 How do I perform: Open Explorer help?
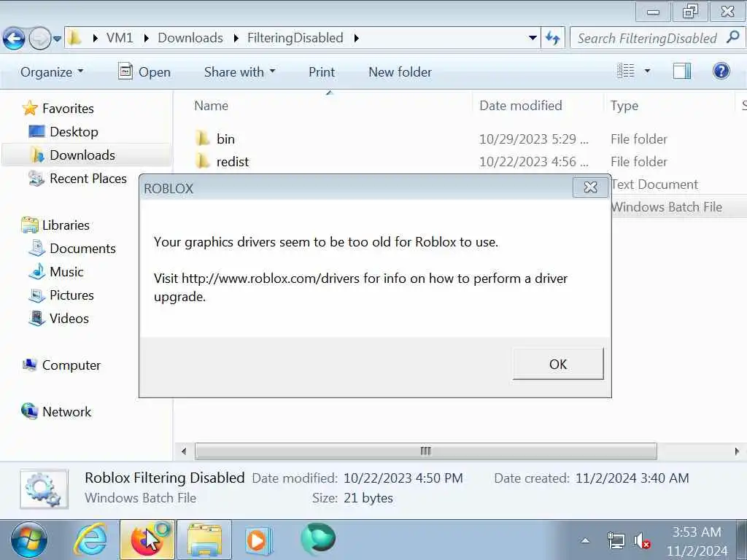coord(721,71)
